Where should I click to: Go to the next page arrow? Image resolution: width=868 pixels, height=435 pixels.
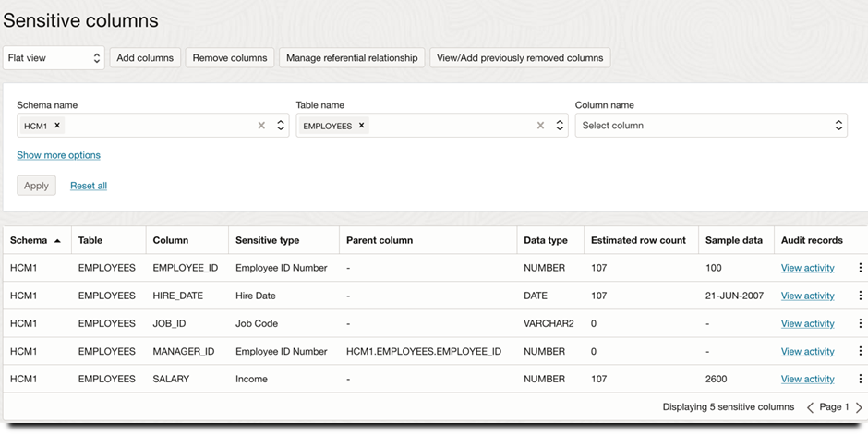859,407
